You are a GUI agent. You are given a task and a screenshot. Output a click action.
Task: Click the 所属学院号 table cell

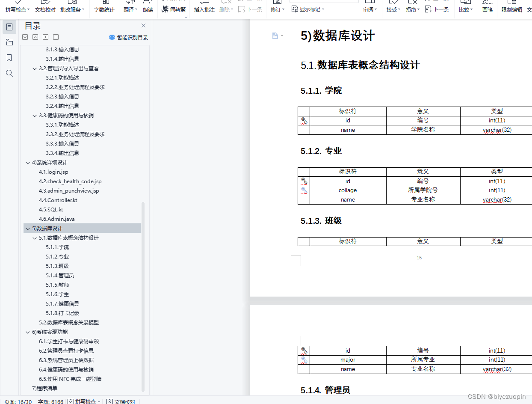point(423,190)
